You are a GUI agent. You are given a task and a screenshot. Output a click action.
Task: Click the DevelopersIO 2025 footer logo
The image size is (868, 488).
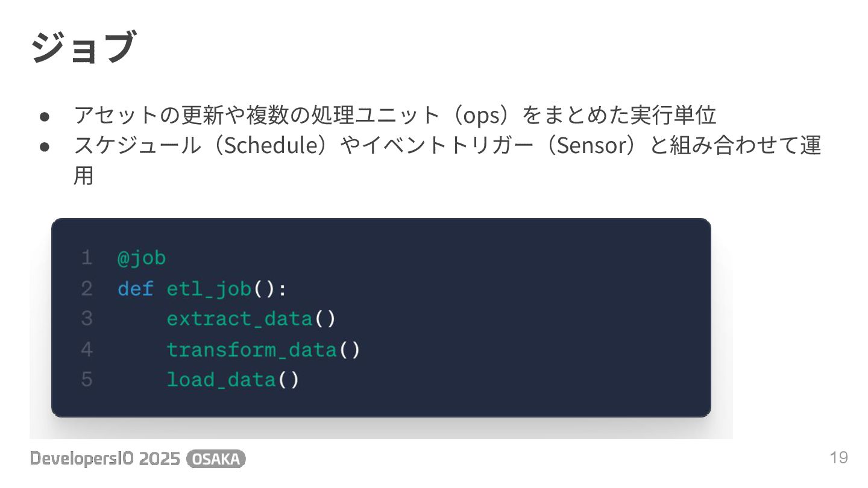(105, 459)
